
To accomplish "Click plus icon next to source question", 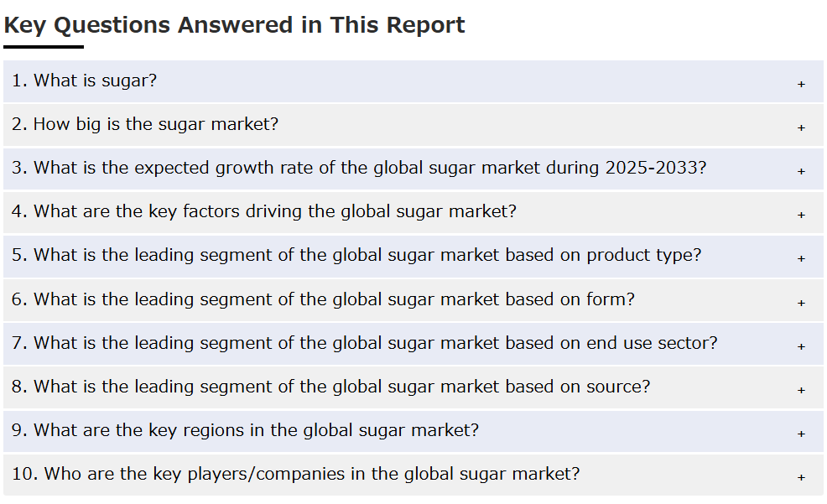I will click(x=801, y=391).
